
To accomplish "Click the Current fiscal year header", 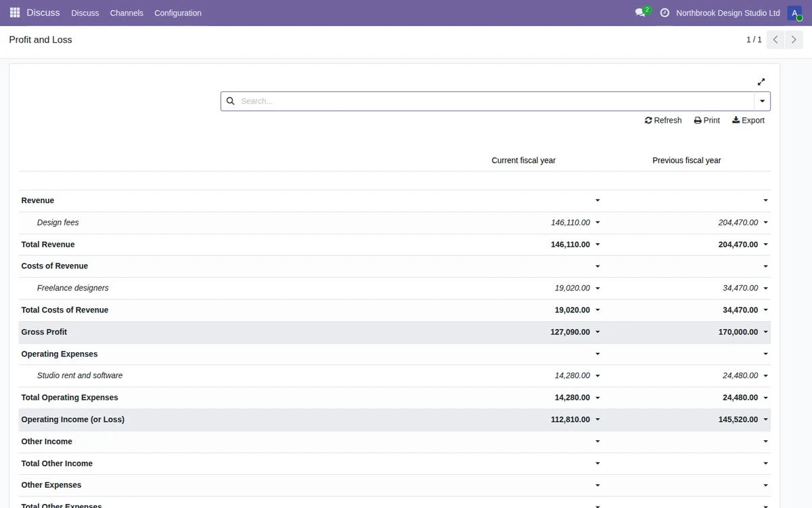I will coord(524,161).
